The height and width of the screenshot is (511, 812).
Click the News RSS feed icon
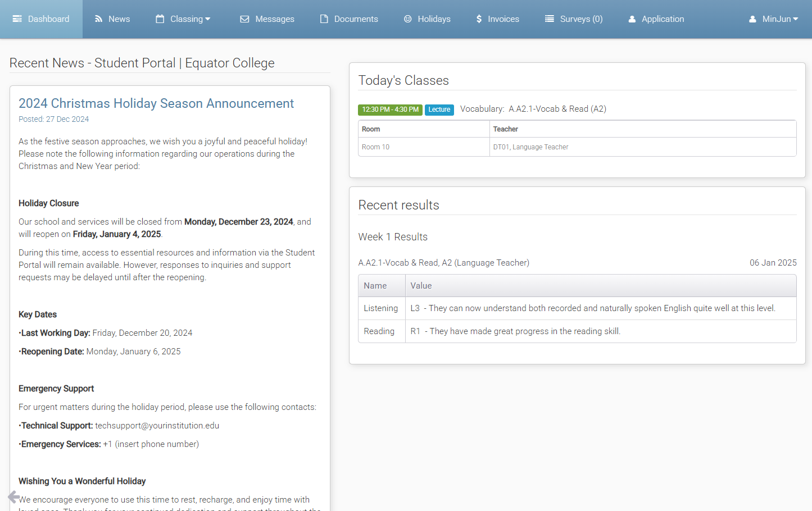coord(99,19)
